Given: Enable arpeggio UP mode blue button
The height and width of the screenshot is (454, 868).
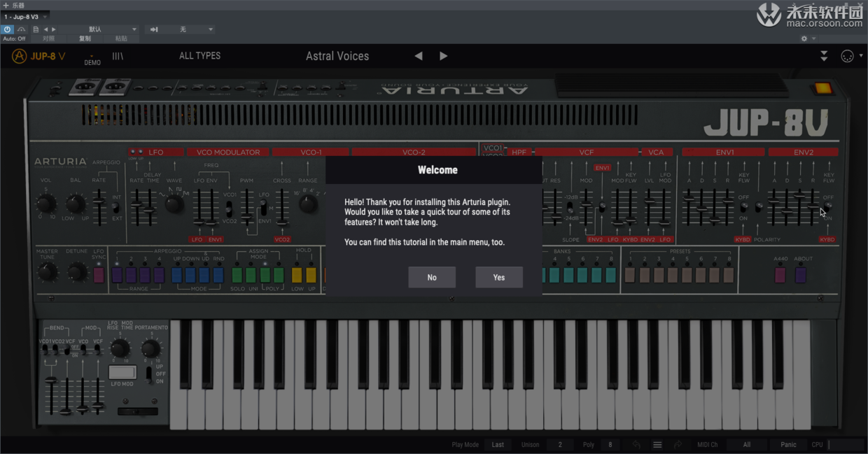Looking at the screenshot, I should (176, 275).
